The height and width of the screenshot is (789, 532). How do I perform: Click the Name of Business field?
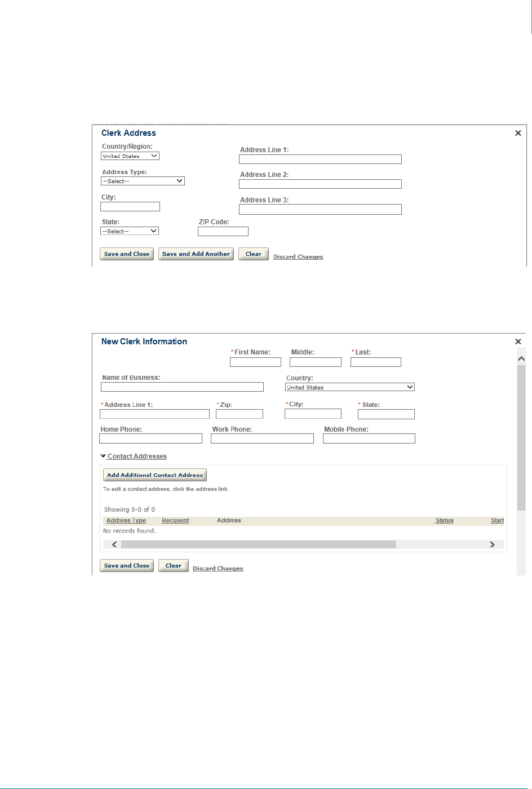click(x=182, y=387)
